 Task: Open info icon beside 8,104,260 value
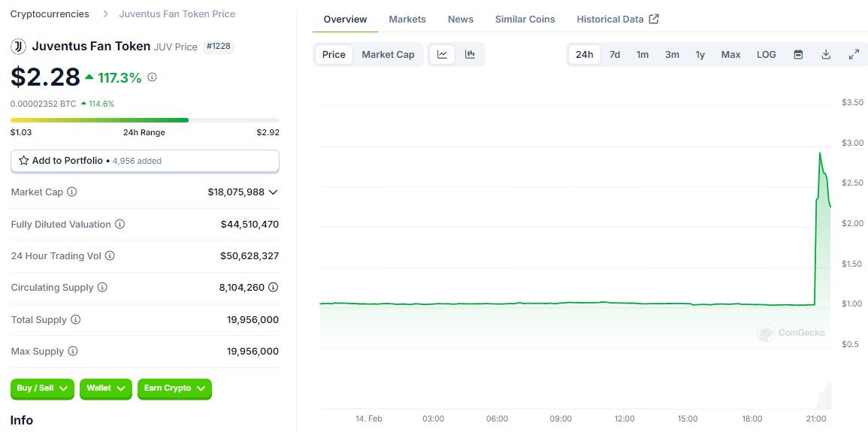coord(274,287)
